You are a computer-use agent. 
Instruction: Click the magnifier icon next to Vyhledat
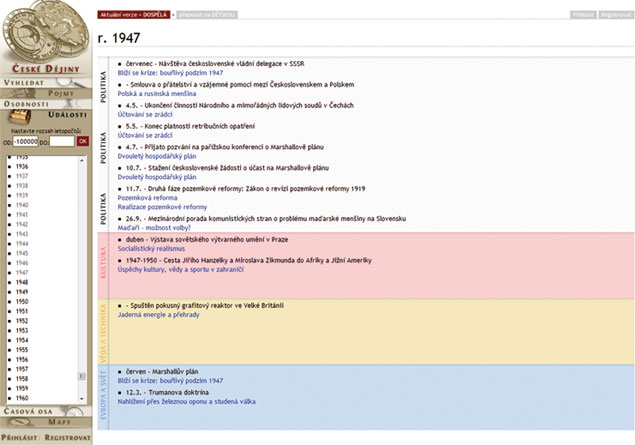pyautogui.click(x=76, y=82)
